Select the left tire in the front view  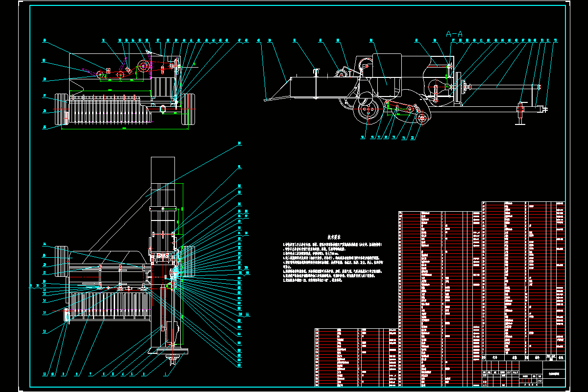point(61,109)
